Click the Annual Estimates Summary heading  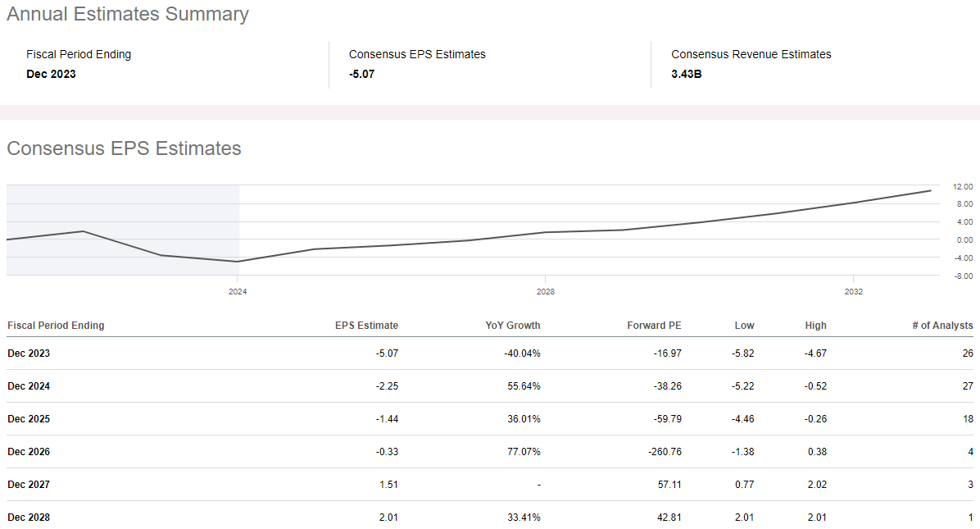[128, 14]
